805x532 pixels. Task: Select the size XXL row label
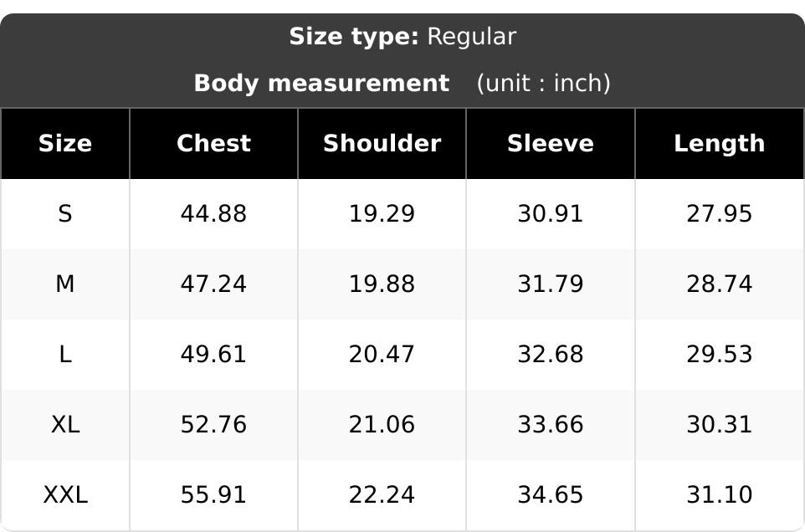[x=65, y=495]
